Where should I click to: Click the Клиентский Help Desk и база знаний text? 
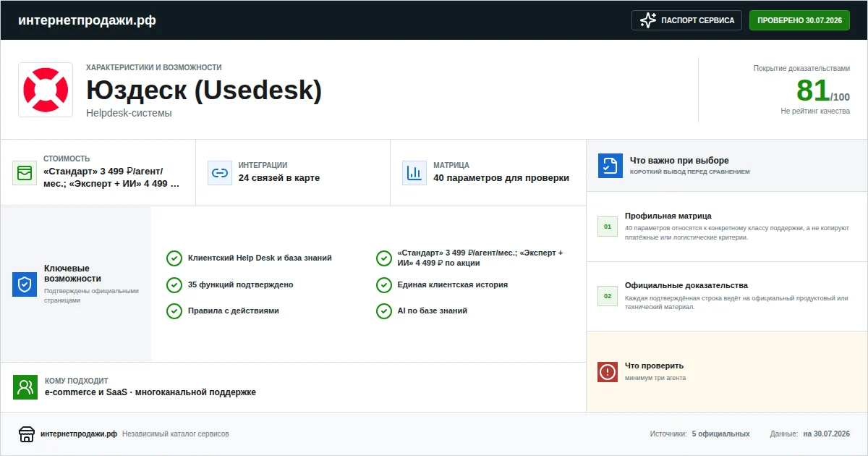coord(260,258)
